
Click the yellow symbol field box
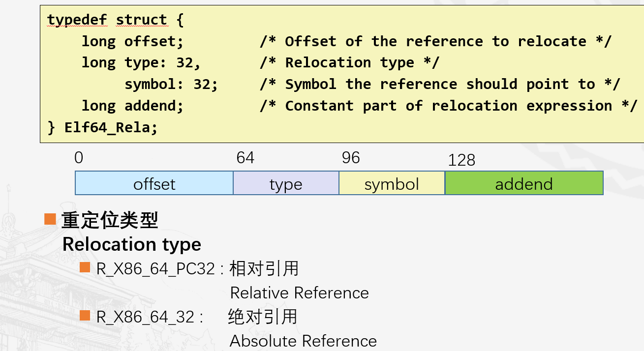392,183
